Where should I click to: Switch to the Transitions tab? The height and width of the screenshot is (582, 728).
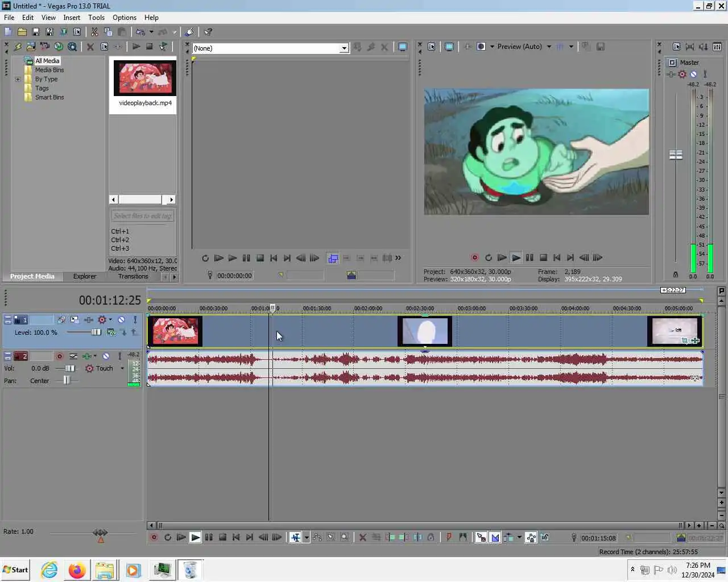[x=133, y=276]
